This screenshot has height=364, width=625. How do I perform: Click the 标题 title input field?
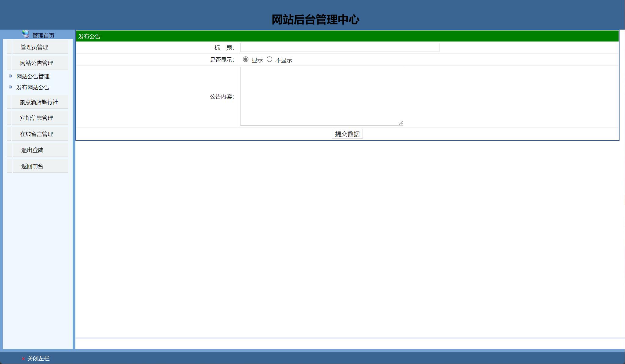tap(340, 47)
